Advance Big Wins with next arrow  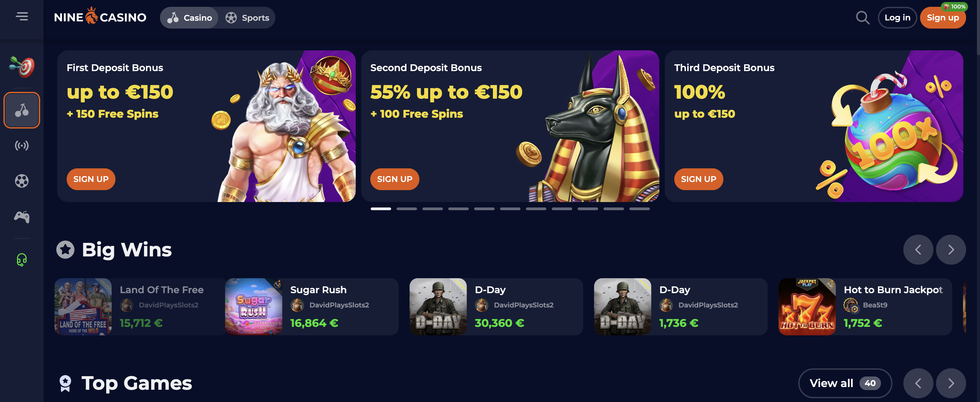coord(950,250)
